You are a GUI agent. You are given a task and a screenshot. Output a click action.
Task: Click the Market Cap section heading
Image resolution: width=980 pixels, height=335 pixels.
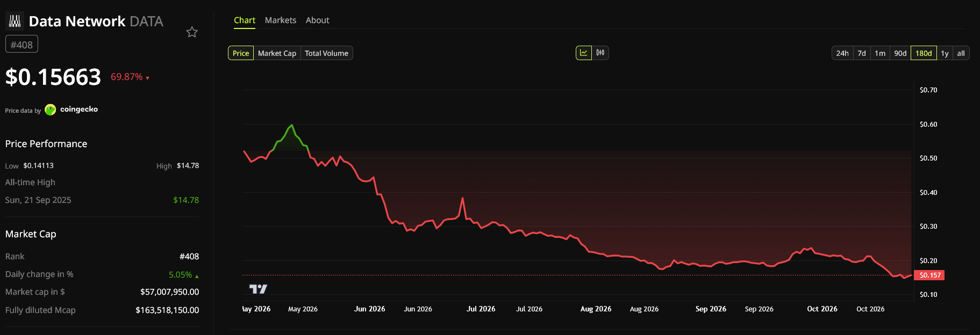[x=31, y=234]
